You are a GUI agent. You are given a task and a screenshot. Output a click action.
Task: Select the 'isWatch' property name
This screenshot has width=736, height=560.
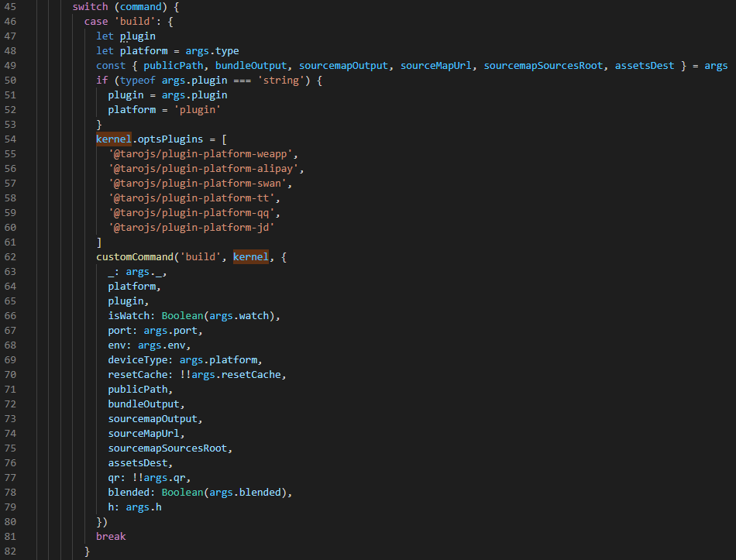coord(129,316)
